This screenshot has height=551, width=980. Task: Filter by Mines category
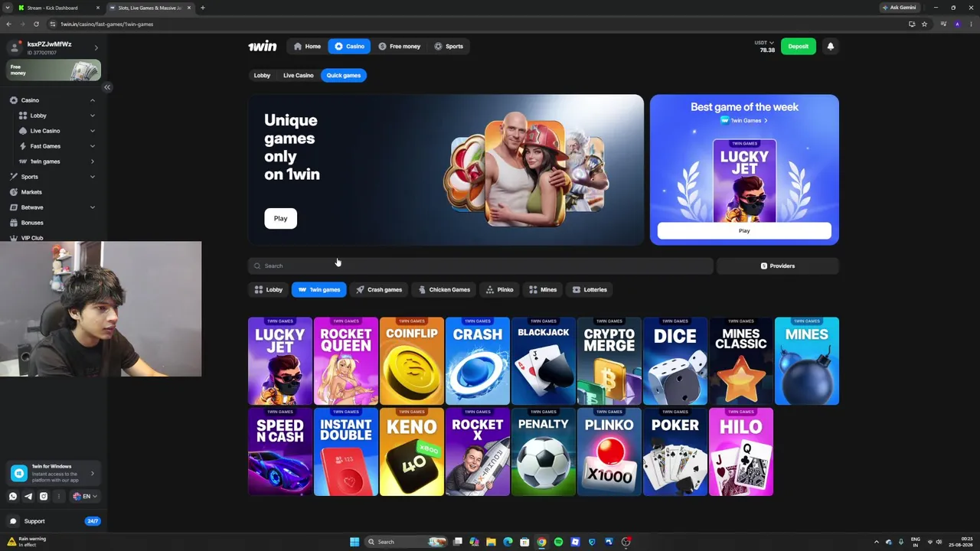click(x=543, y=289)
